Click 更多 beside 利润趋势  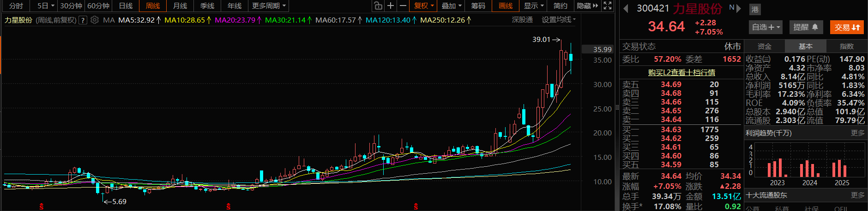[858, 133]
